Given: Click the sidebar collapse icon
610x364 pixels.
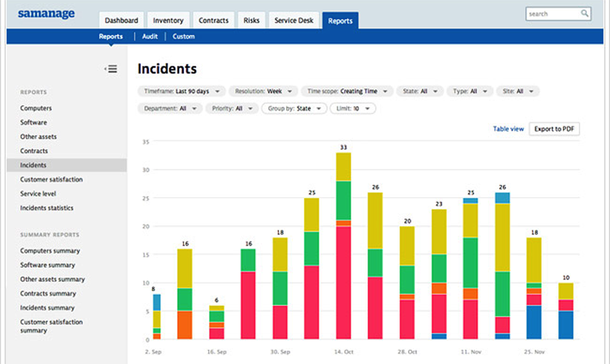Looking at the screenshot, I should pos(111,69).
